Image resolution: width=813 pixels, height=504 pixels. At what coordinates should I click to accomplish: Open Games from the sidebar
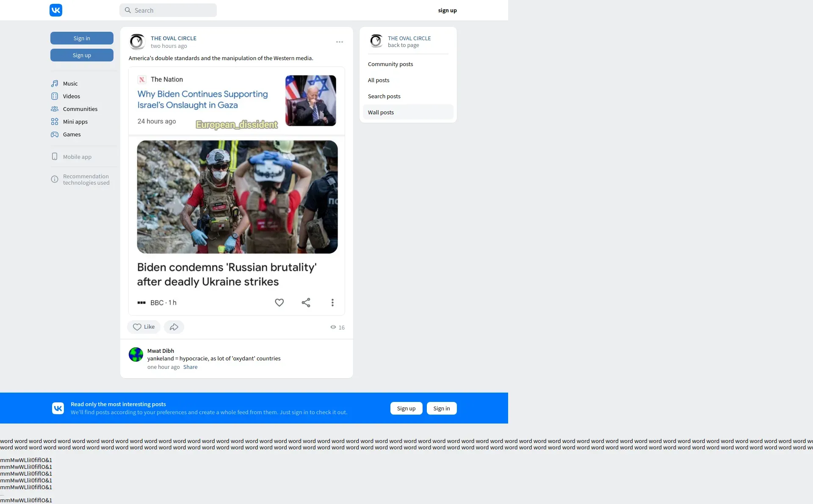[72, 134]
